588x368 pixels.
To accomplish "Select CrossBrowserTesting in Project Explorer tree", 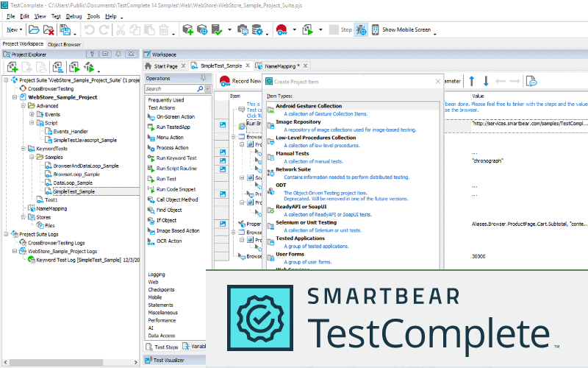I will 51,88.
